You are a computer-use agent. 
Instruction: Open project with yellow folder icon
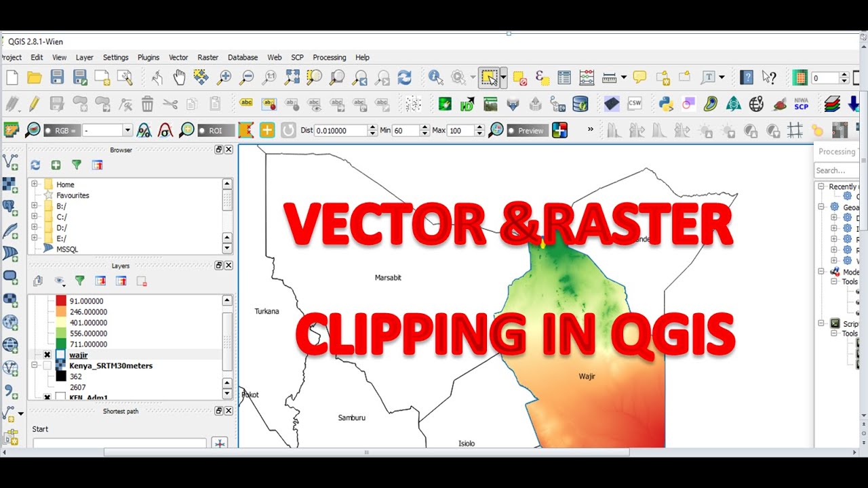point(34,77)
